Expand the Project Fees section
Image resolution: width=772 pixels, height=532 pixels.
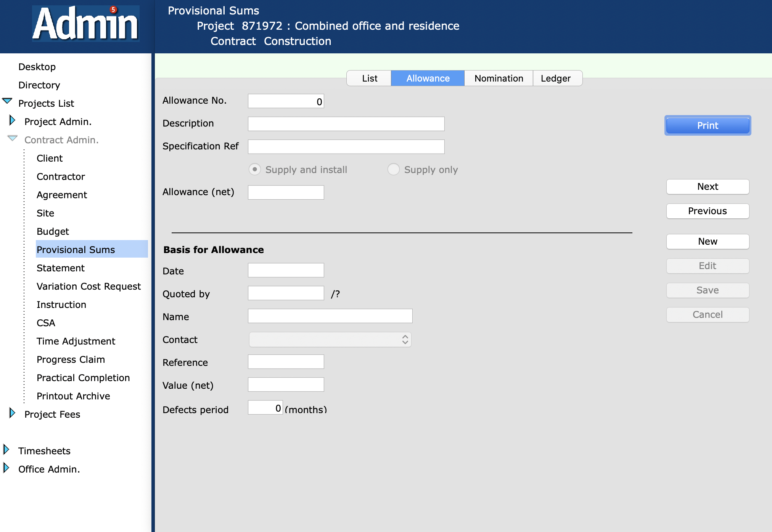tap(12, 413)
